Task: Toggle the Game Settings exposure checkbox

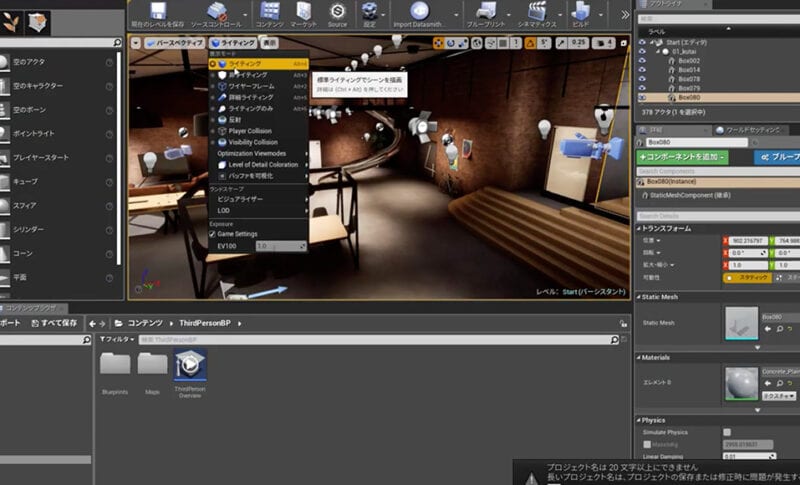Action: click(213, 234)
